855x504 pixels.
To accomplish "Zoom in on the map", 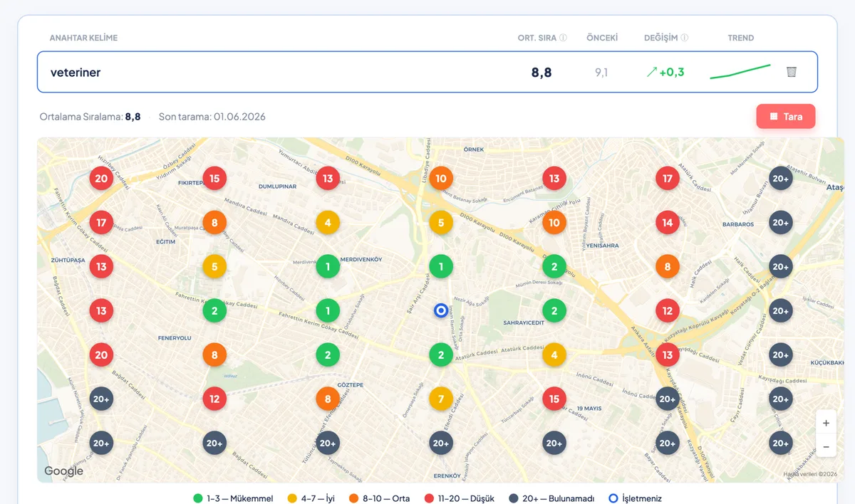I will coord(826,423).
